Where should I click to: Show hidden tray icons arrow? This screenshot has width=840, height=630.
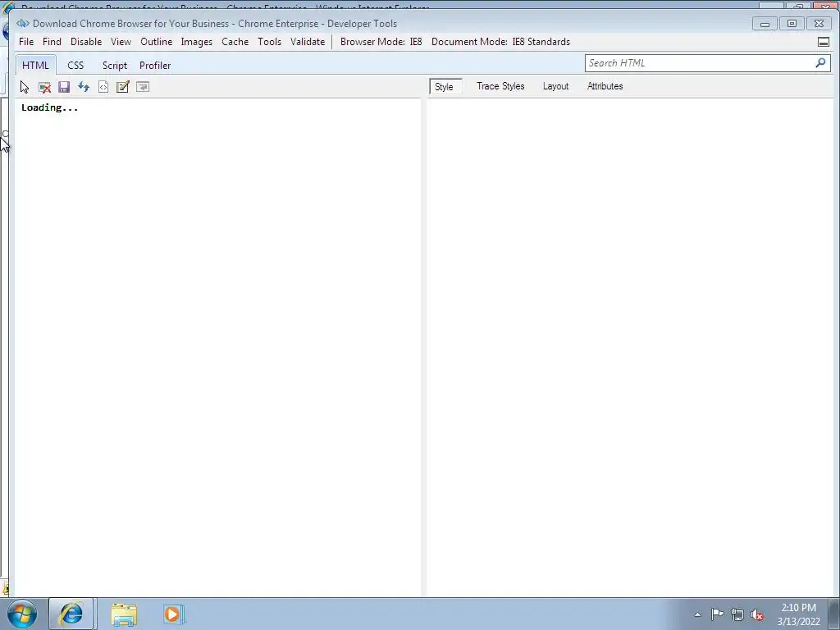point(697,614)
